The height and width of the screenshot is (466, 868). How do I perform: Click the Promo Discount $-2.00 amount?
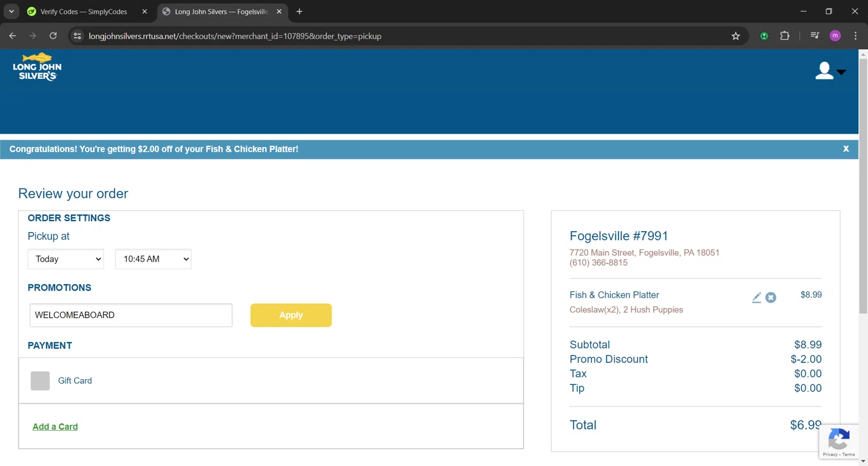tap(806, 359)
